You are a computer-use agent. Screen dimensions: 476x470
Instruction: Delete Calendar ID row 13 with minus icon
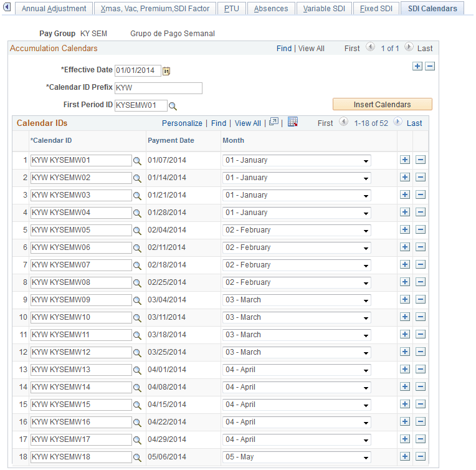(420, 370)
